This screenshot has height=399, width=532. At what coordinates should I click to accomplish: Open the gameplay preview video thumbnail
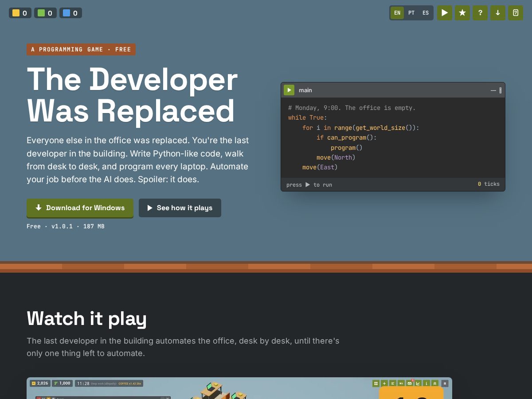(x=239, y=388)
